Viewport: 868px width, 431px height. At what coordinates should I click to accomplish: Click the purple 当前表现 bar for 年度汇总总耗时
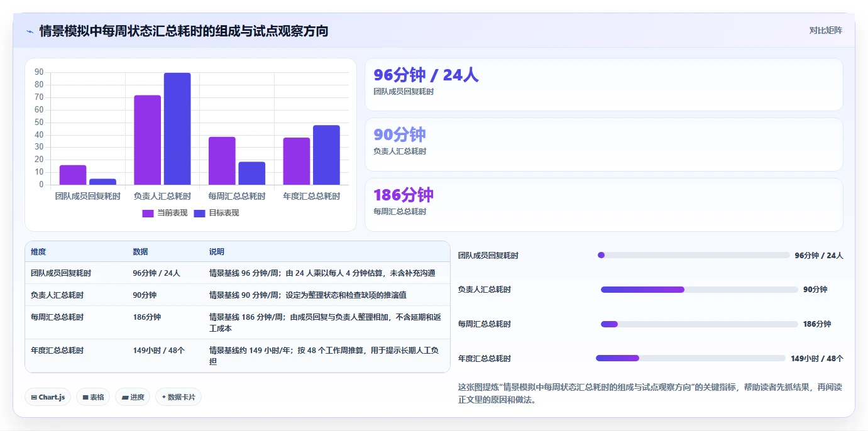[x=296, y=161]
